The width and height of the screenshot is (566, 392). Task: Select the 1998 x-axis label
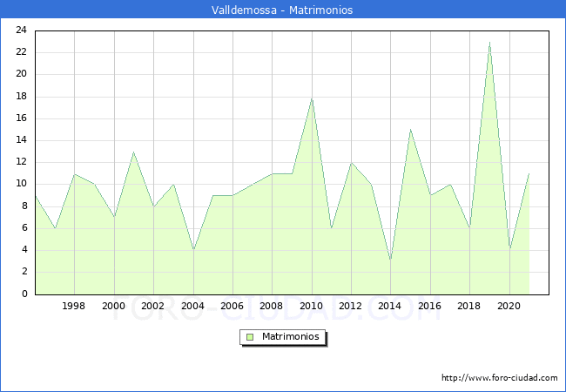click(74, 306)
